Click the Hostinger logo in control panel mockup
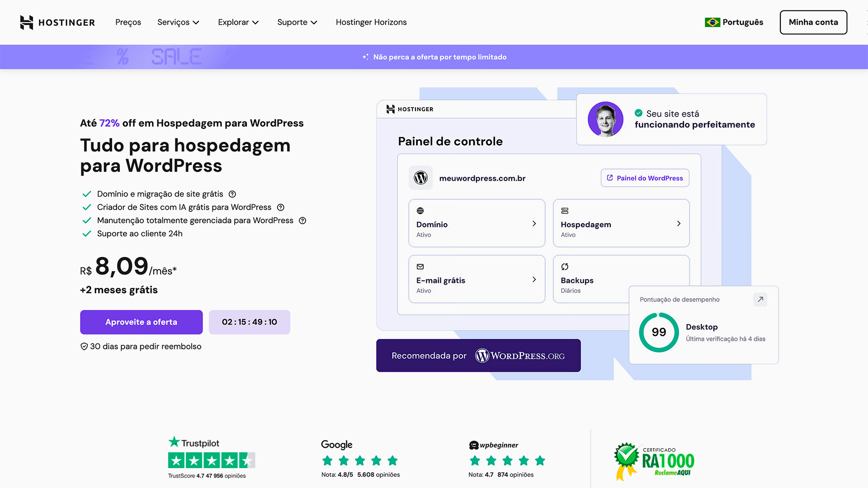This screenshot has height=488, width=868. click(410, 109)
